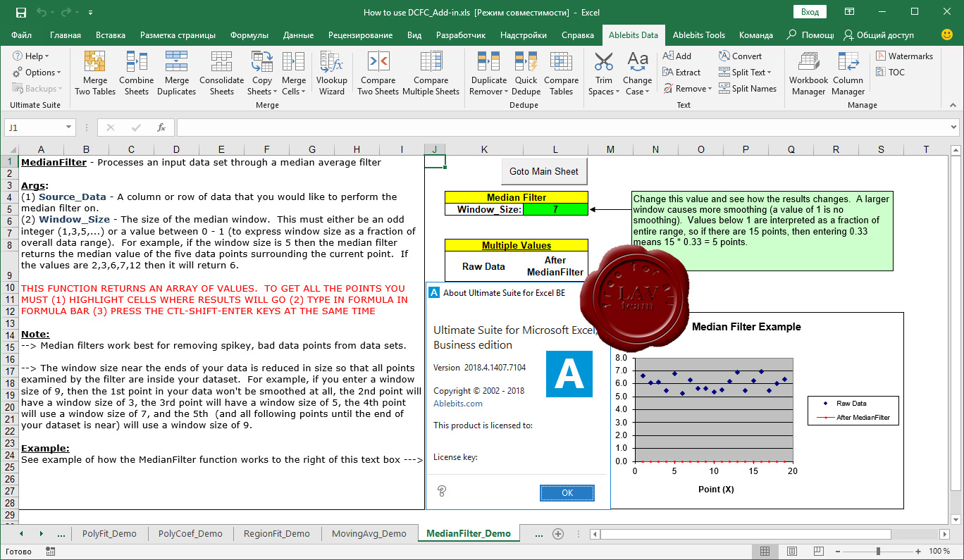The width and height of the screenshot is (964, 560).
Task: Open Trim Spaces tool
Action: click(604, 73)
